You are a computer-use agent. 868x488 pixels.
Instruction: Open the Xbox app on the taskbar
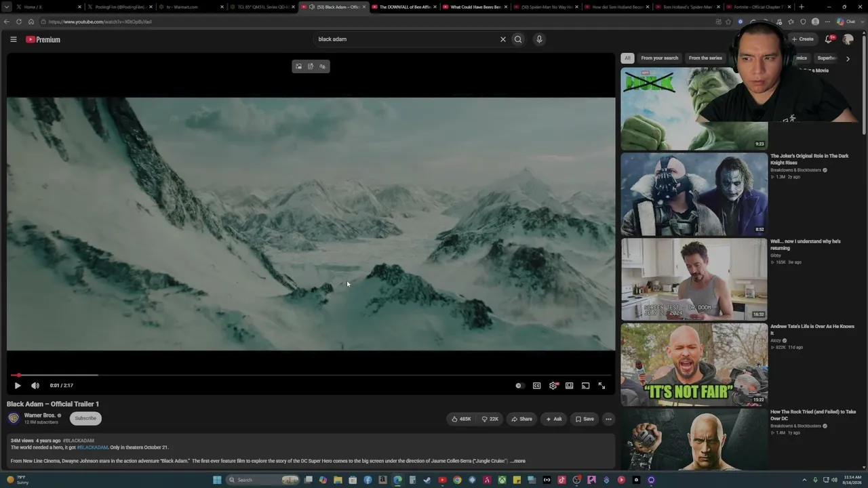click(502, 480)
